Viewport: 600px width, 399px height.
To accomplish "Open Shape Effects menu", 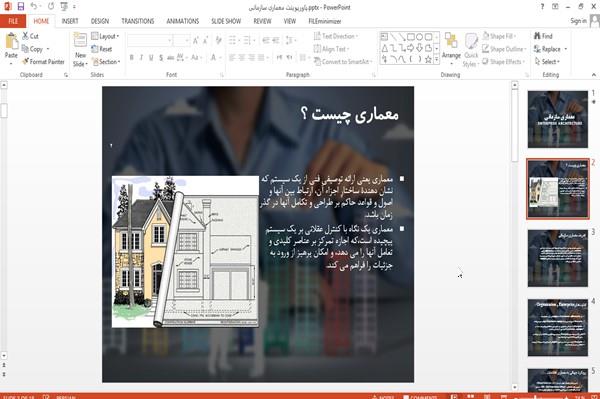I will (504, 62).
